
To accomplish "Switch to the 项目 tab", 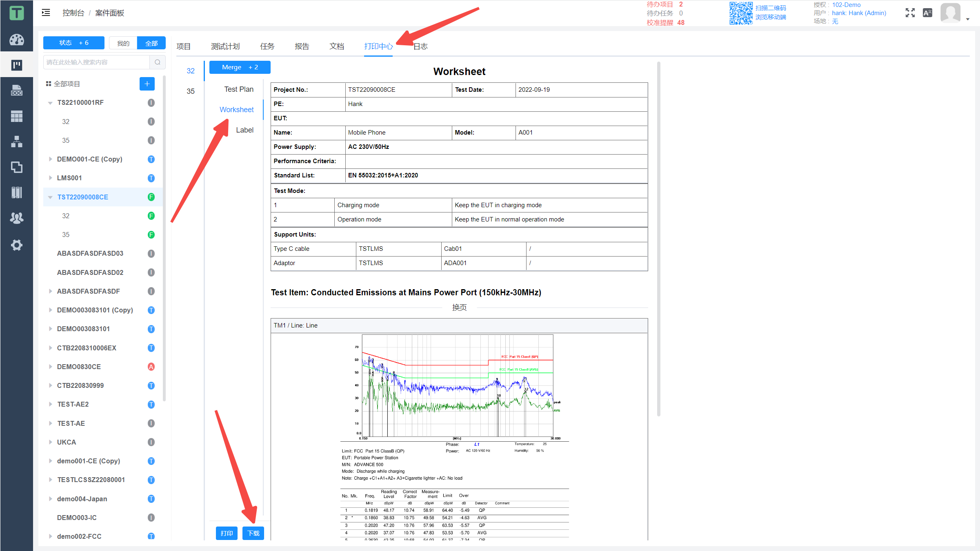I will click(184, 46).
